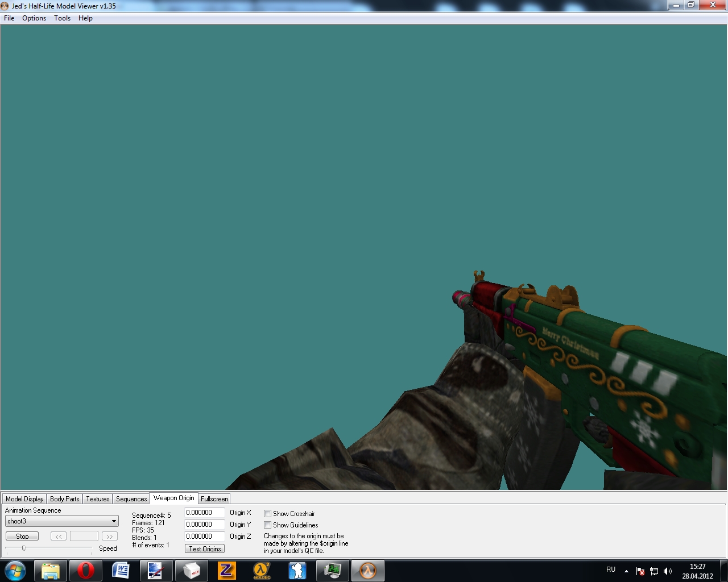Open the Help menu

pyautogui.click(x=85, y=18)
